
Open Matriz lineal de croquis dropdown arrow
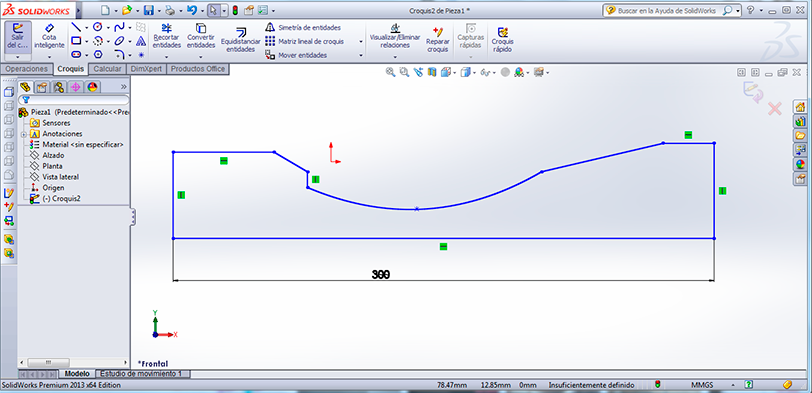click(361, 41)
